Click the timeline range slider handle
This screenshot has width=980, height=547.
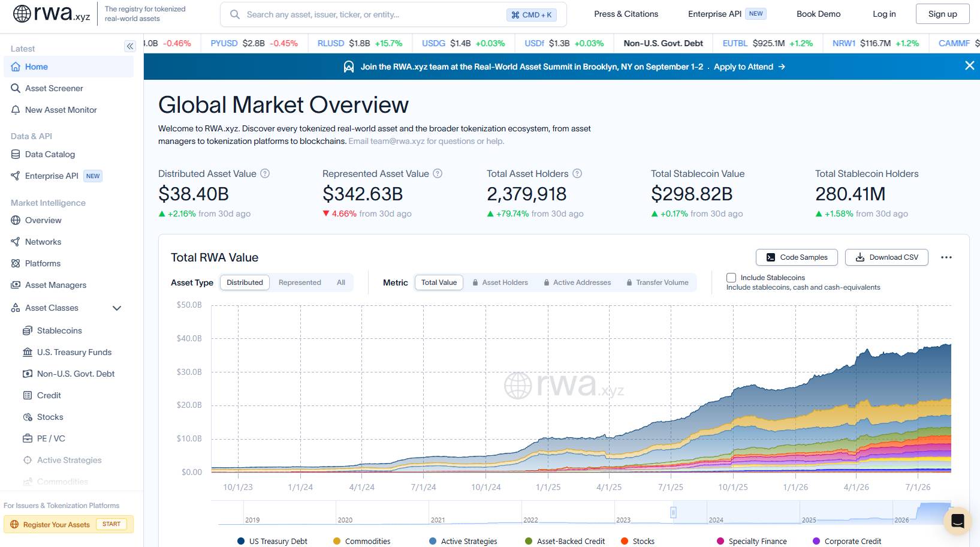[673, 513]
